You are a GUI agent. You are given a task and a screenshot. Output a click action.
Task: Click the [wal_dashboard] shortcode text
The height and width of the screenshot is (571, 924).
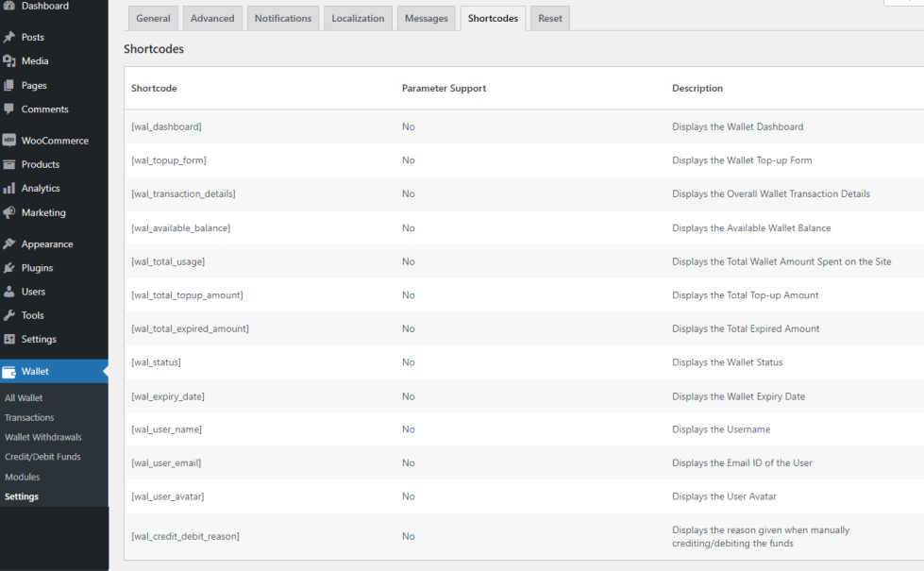166,126
